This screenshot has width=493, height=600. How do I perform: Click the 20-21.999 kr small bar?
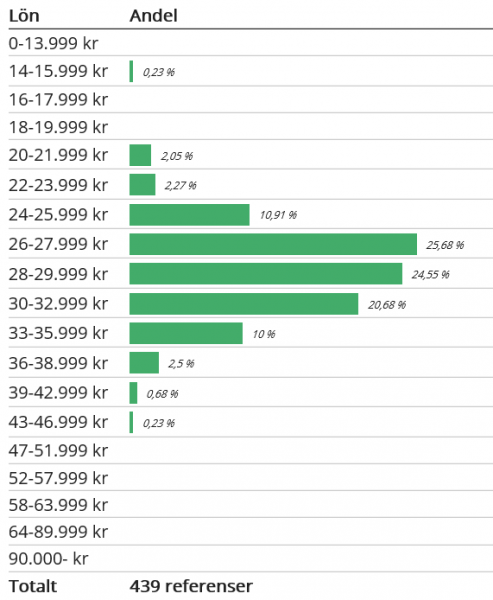click(x=140, y=155)
